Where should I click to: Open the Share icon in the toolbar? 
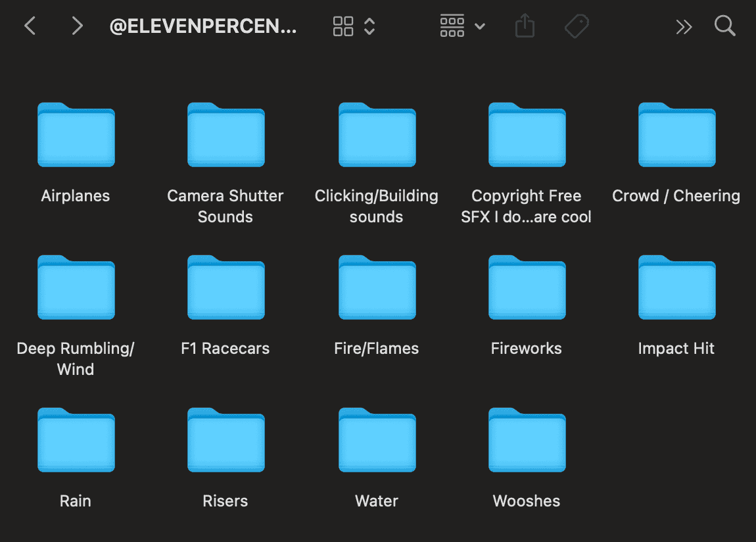[525, 26]
